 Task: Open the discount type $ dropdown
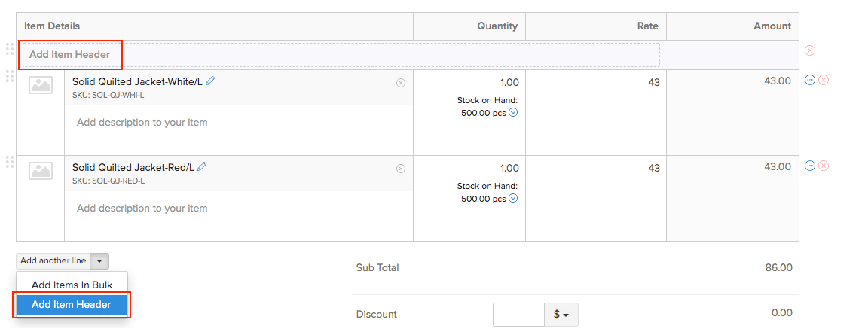coord(561,314)
